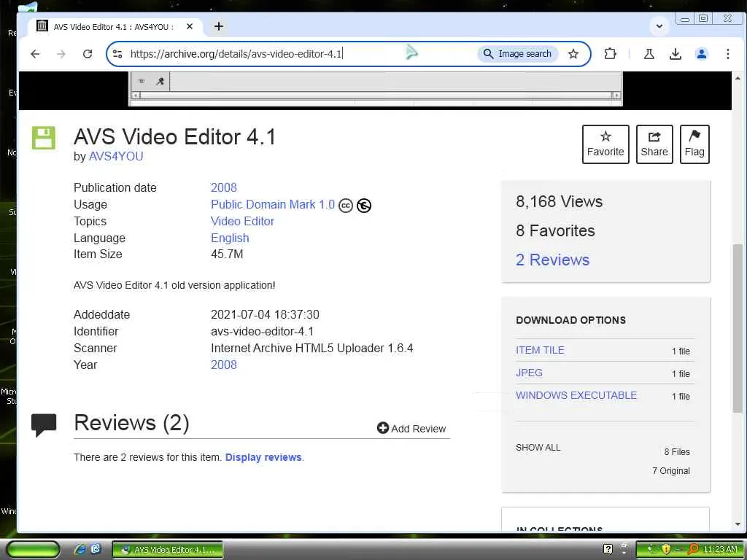This screenshot has height=560, width=747.
Task: Flag this item
Action: (x=694, y=144)
